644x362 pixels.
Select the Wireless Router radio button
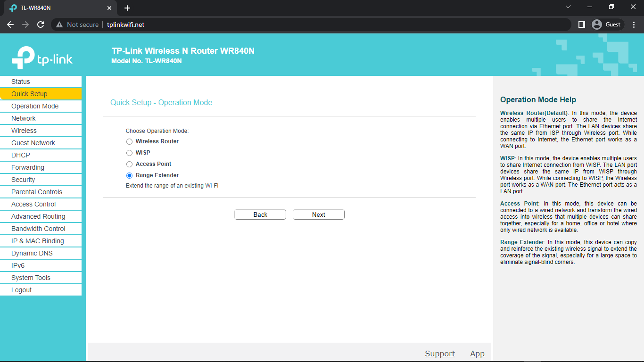pos(129,141)
